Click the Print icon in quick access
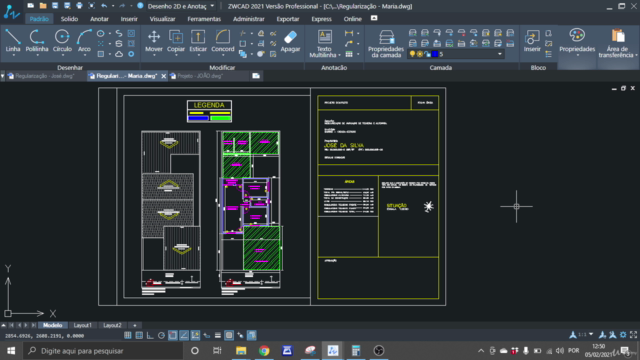640x360 pixels. tap(79, 6)
